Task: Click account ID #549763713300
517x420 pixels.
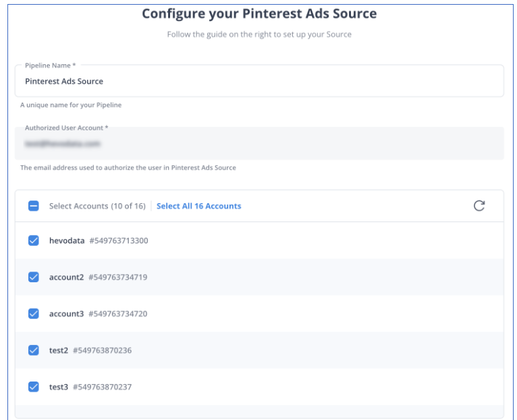Action: 119,240
